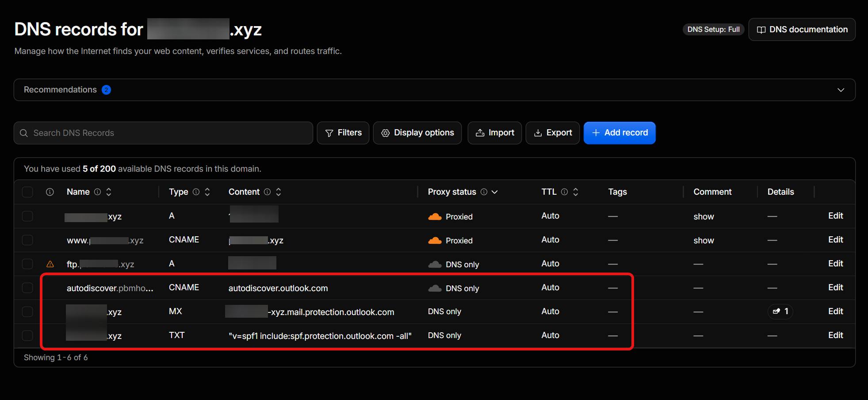The height and width of the screenshot is (400, 868).
Task: Click the details badge showing 1 on MX row
Action: coord(780,312)
